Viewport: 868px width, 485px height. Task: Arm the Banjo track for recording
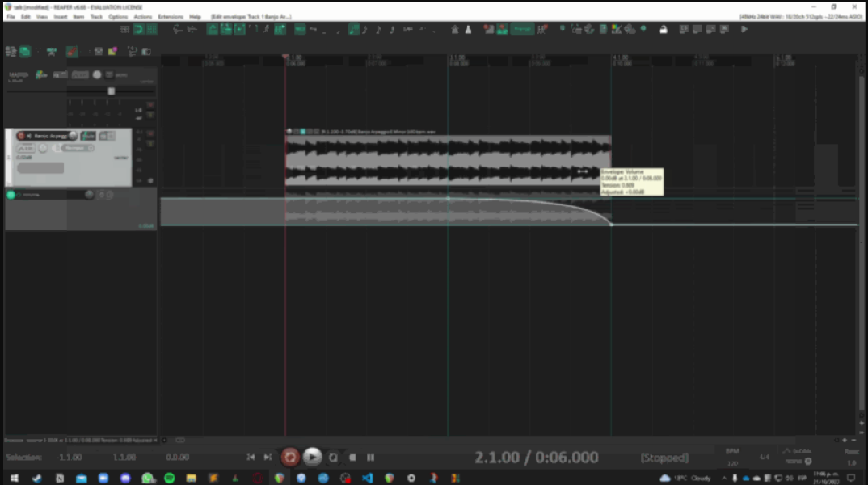coord(21,135)
